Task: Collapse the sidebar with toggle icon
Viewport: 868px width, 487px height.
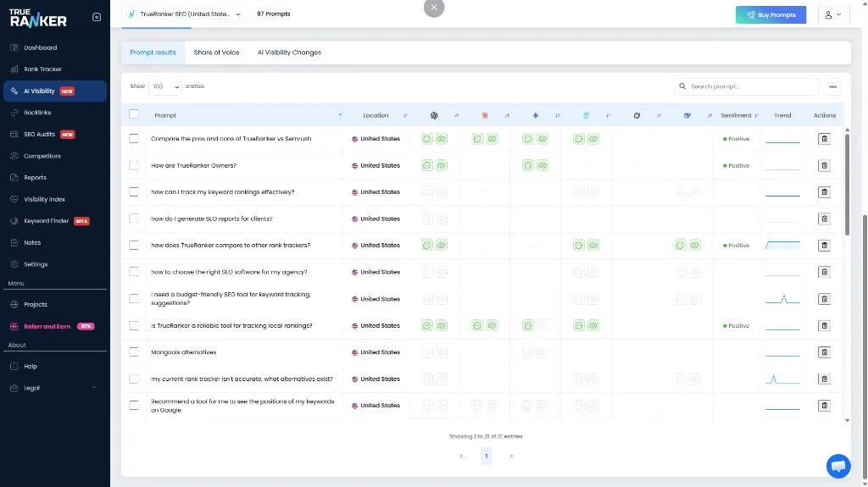Action: point(97,17)
